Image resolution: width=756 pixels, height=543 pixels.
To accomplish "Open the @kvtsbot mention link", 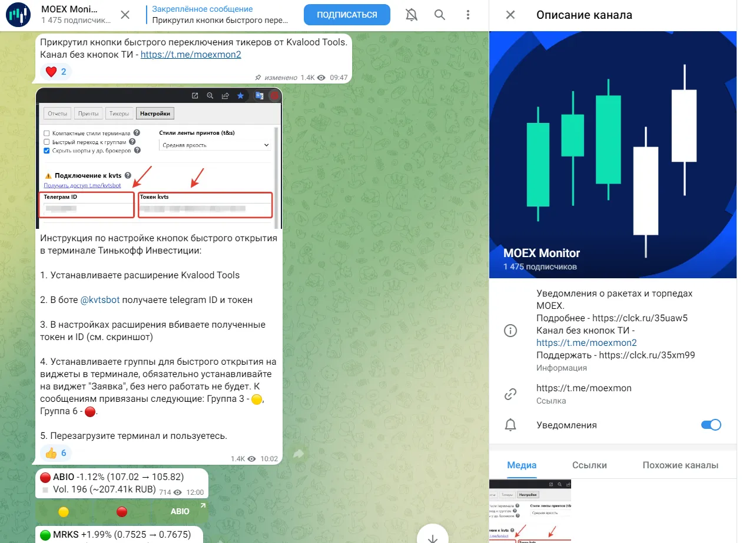I will tap(100, 299).
